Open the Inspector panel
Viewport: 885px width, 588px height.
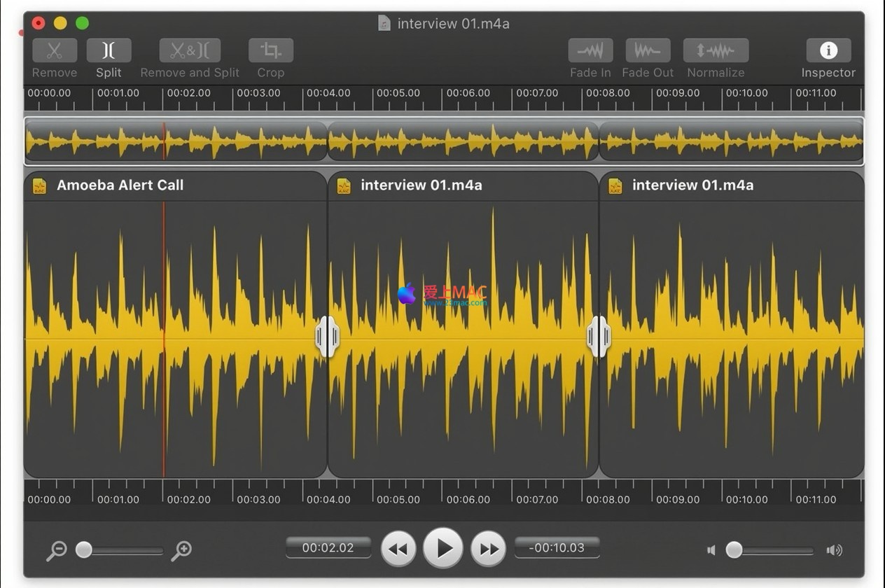[x=828, y=51]
